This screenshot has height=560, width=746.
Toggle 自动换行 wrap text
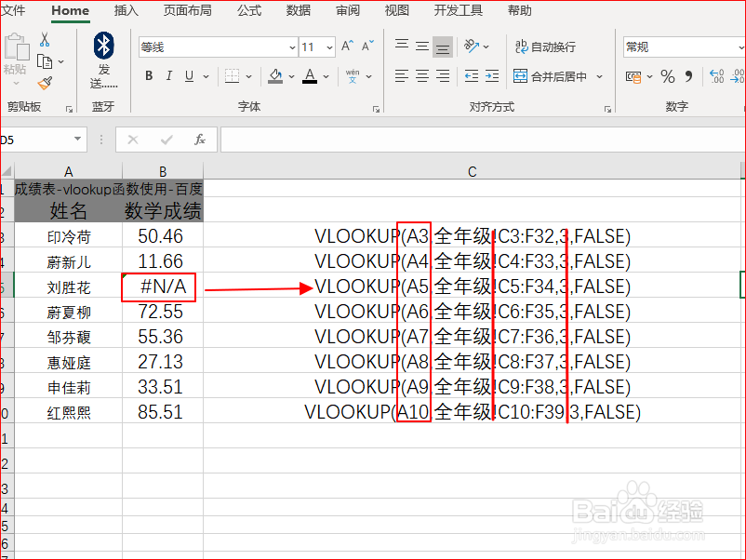tap(545, 47)
